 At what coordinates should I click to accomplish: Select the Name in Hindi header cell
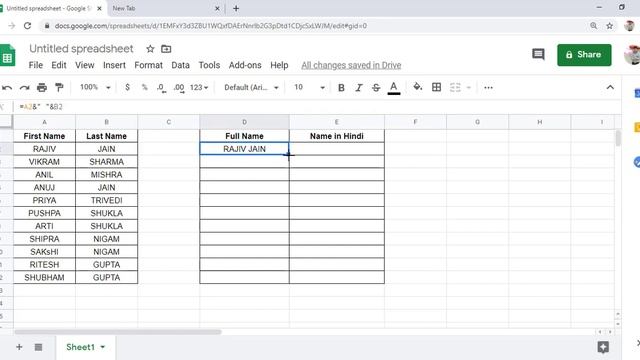pyautogui.click(x=336, y=136)
